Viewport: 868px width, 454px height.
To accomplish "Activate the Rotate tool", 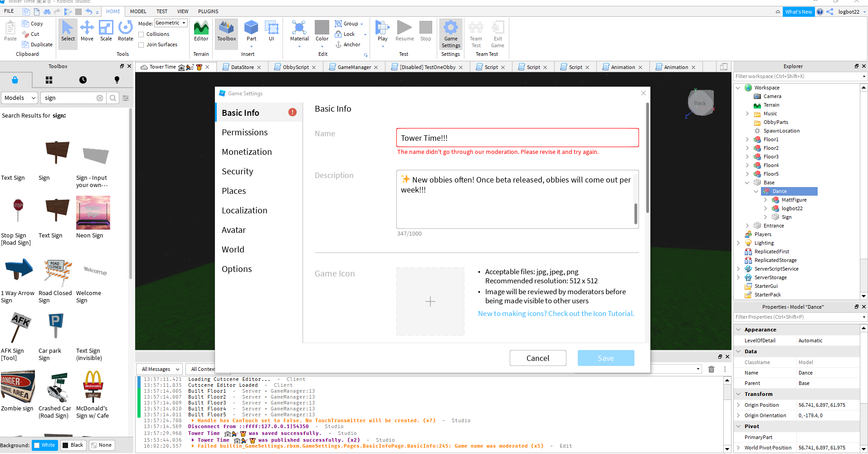I will pos(125,30).
